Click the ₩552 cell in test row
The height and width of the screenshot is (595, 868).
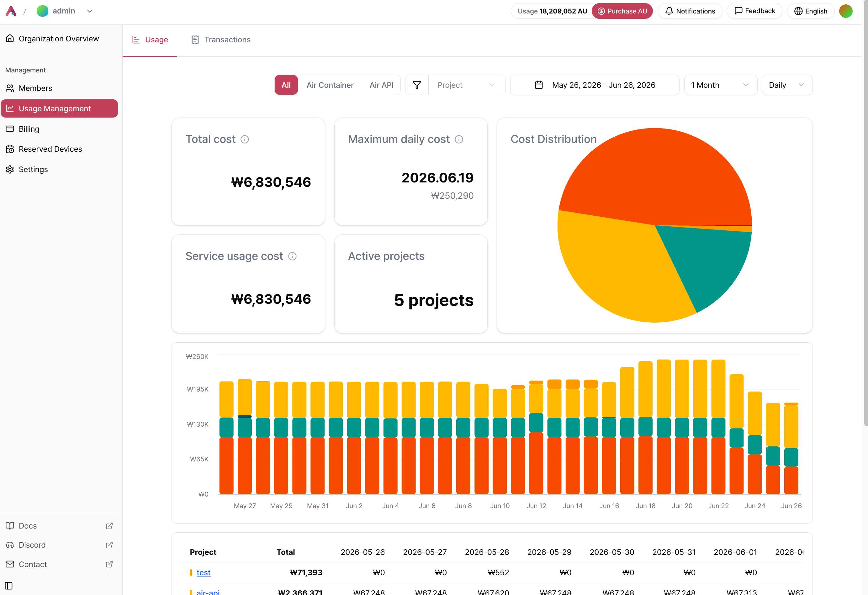coord(498,572)
